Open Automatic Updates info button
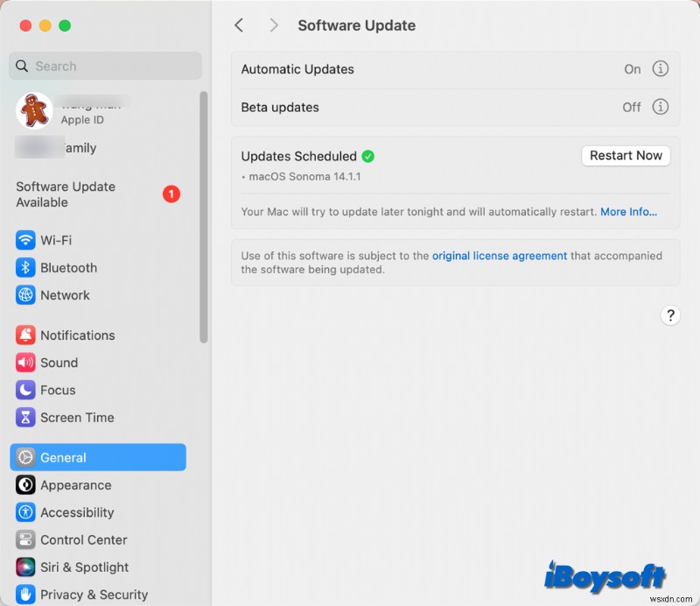 tap(661, 69)
